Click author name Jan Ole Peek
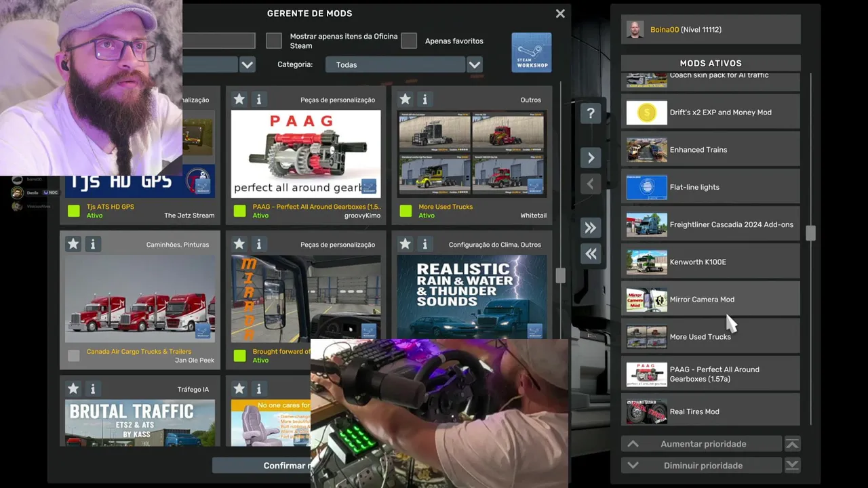 point(195,360)
